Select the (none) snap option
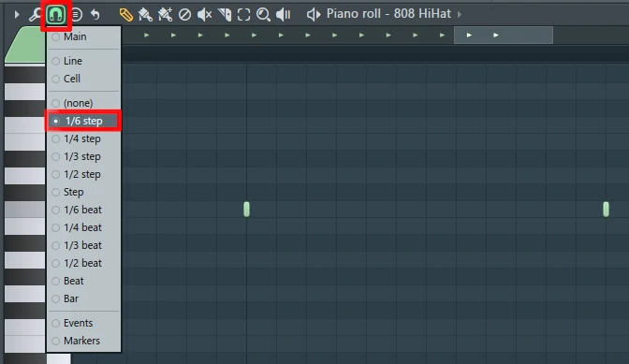Screen dimensions: 629x364 83,103
